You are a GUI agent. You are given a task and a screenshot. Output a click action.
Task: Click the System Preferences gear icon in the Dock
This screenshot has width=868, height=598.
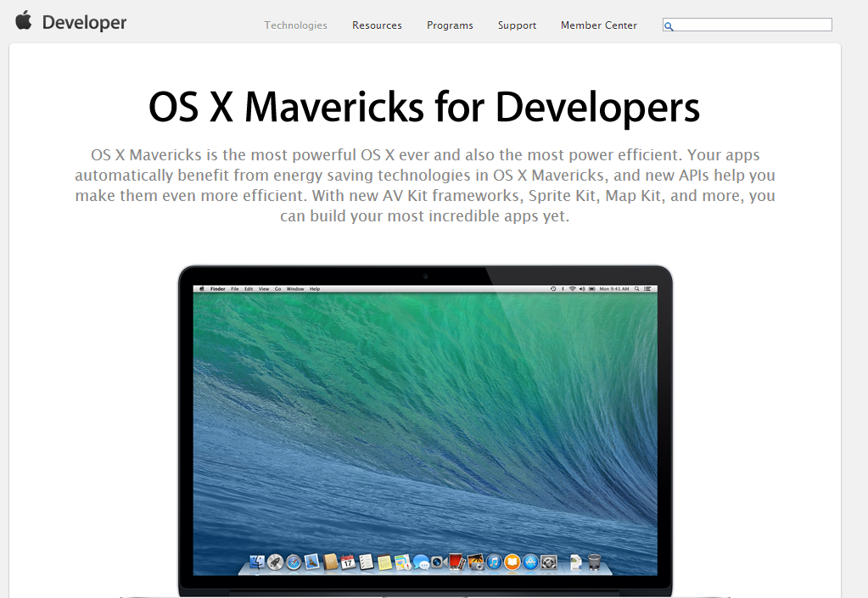[x=549, y=562]
